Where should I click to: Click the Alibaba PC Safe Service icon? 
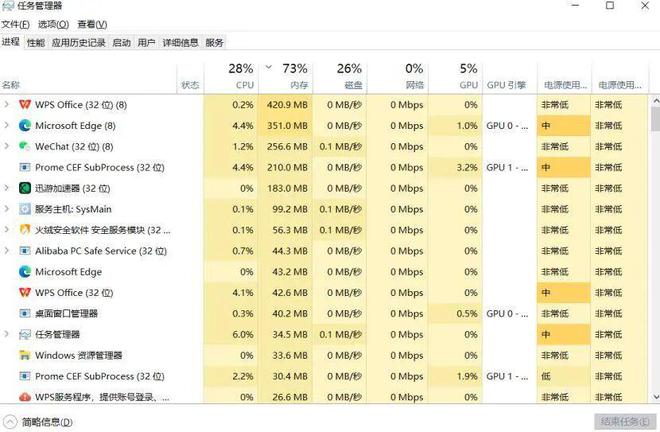click(x=25, y=251)
